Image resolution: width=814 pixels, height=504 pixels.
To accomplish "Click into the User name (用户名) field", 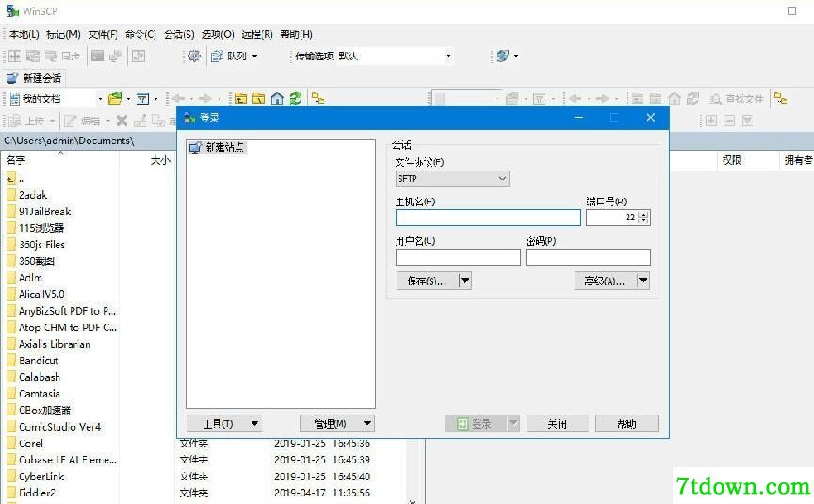I will (458, 257).
